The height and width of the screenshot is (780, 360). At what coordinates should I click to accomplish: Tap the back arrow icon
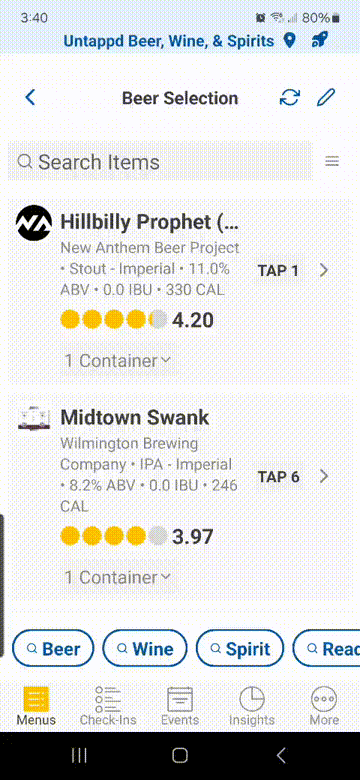(30, 98)
